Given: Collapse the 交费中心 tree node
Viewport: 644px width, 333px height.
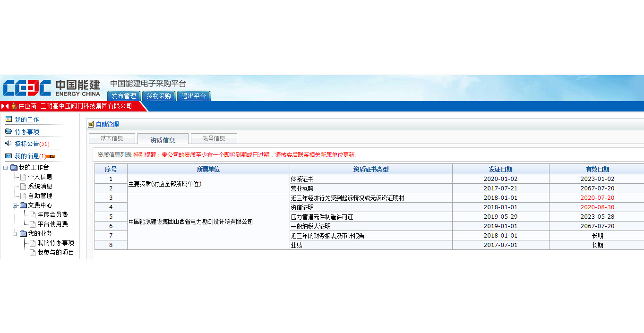Looking at the screenshot, I should (x=15, y=205).
